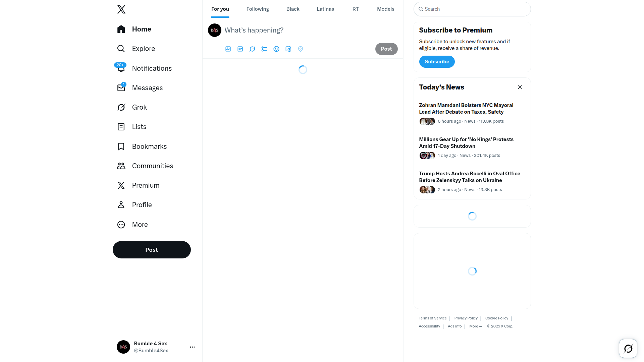Dismiss the Today's News panel
The width and height of the screenshot is (644, 362).
tap(520, 87)
